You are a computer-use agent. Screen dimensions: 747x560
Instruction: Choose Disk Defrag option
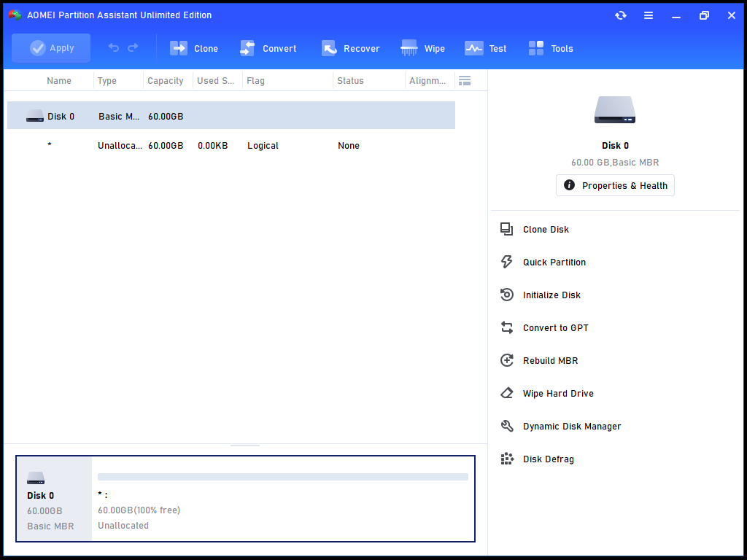549,459
